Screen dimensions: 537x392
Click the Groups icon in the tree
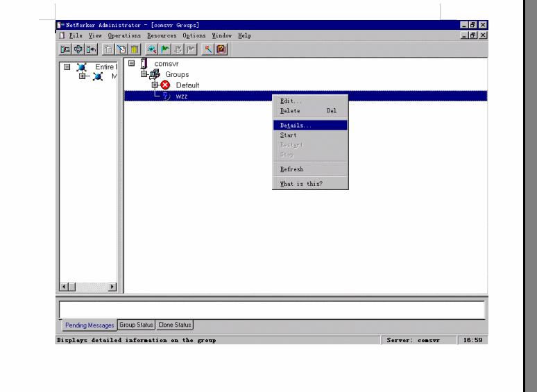[155, 74]
